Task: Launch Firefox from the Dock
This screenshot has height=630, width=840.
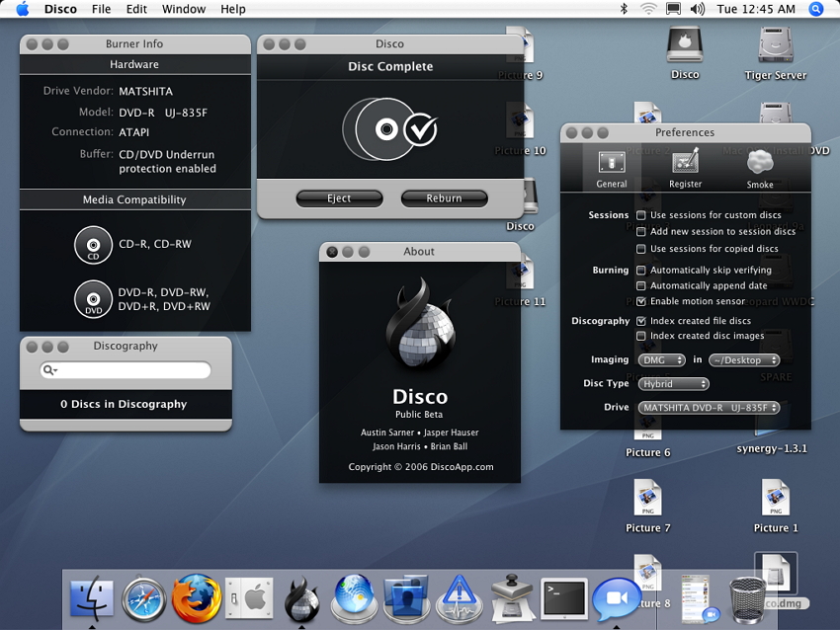Action: (x=196, y=598)
